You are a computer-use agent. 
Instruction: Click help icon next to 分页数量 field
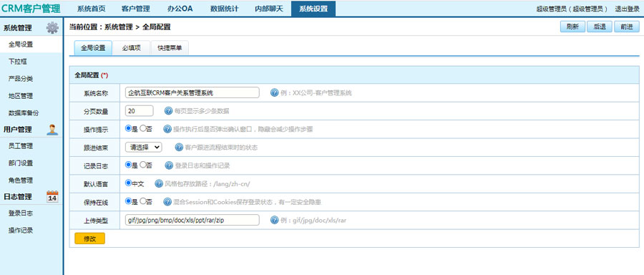tap(168, 110)
